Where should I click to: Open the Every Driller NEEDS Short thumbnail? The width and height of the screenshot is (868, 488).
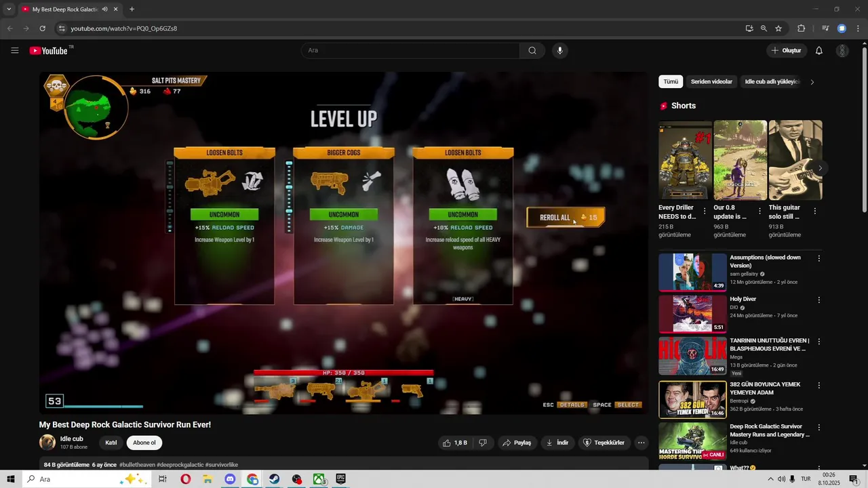pyautogui.click(x=685, y=160)
